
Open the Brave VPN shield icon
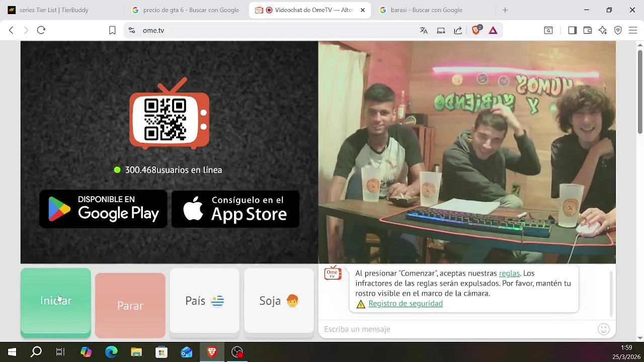pos(618,30)
